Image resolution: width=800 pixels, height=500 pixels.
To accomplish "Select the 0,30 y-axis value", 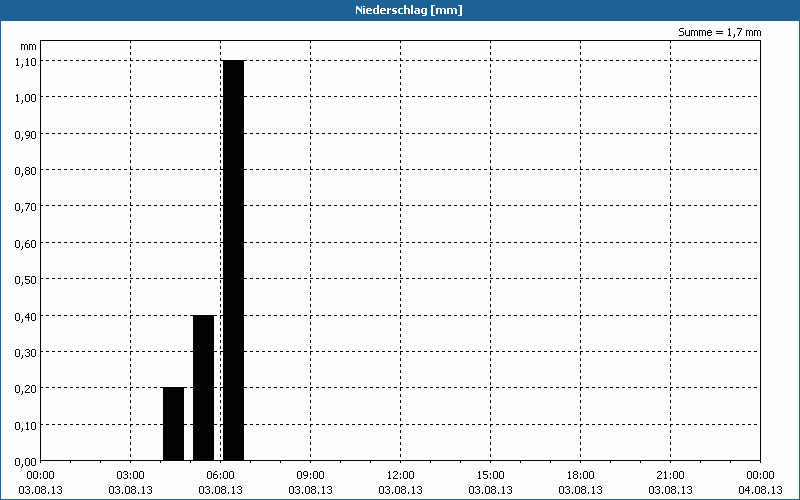I will tap(26, 353).
